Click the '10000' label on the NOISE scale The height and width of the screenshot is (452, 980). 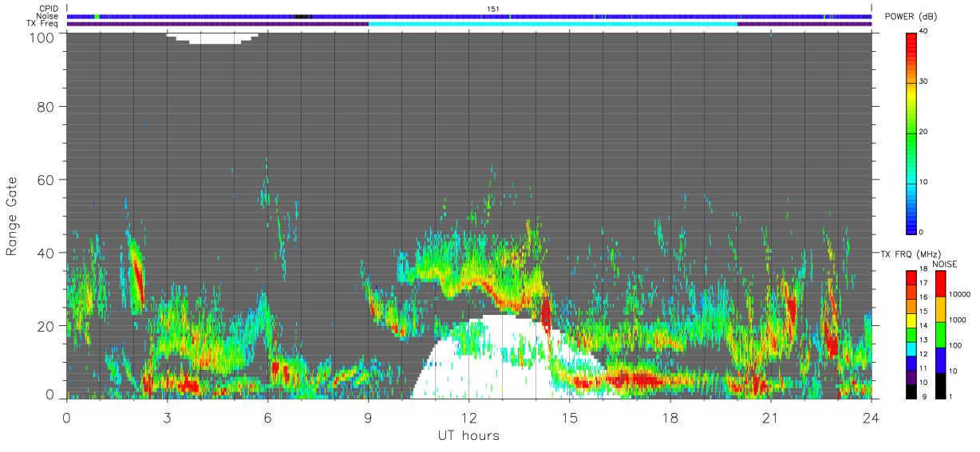pos(961,295)
